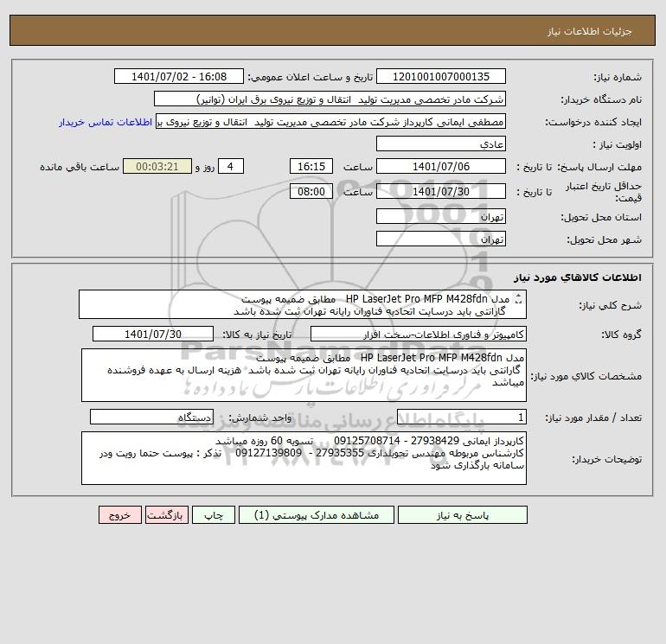Click the price validity date 1401/07/30
Image resolution: width=666 pixels, height=644 pixels.
point(441,191)
